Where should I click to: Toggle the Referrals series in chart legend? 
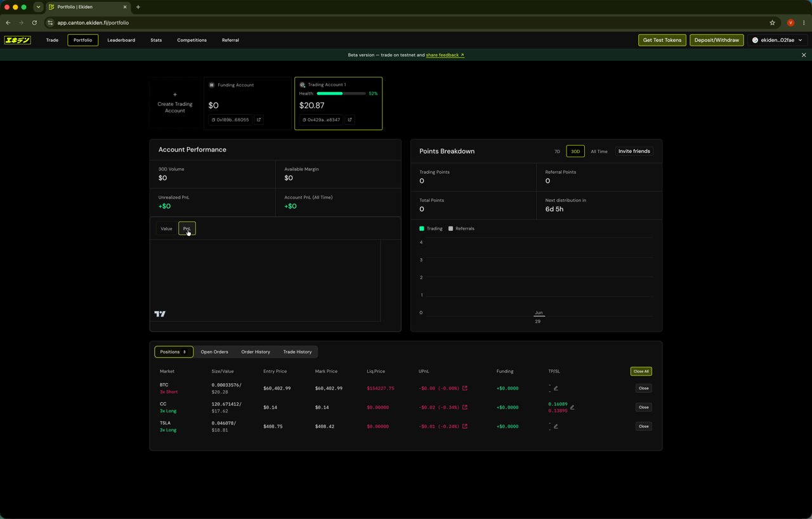coord(461,228)
